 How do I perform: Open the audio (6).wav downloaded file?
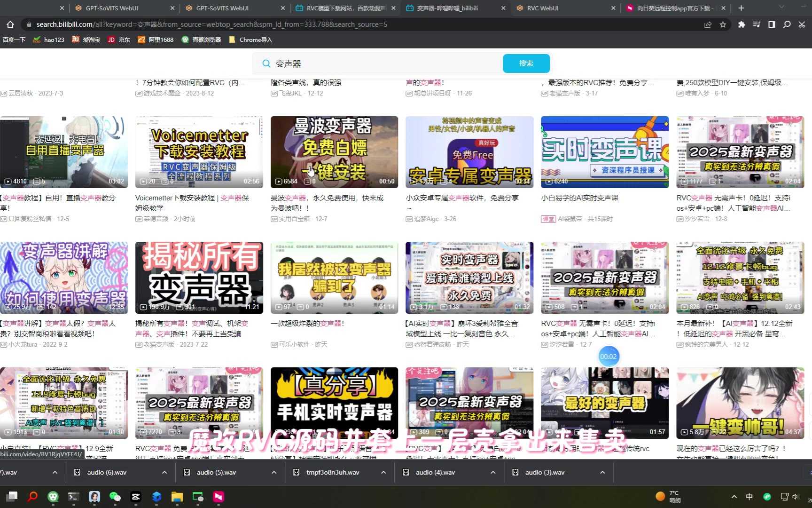[107, 472]
